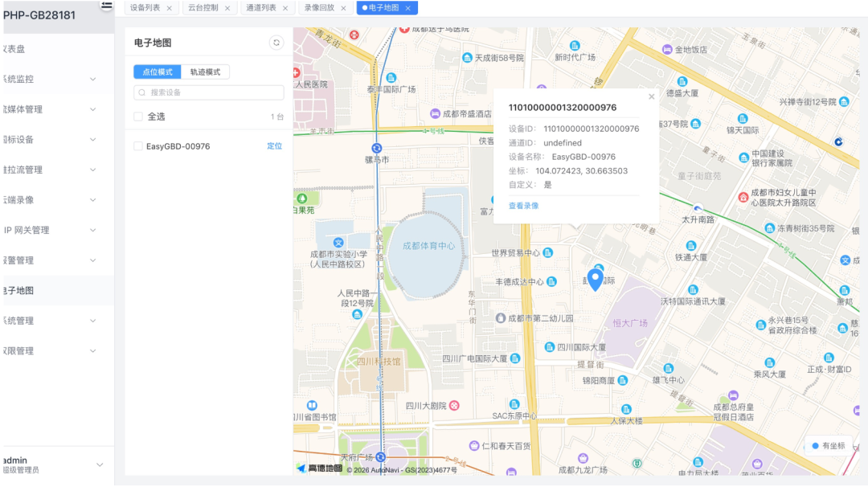Switch to the 云台控制 tab
Image resolution: width=868 pixels, height=487 pixels.
203,8
